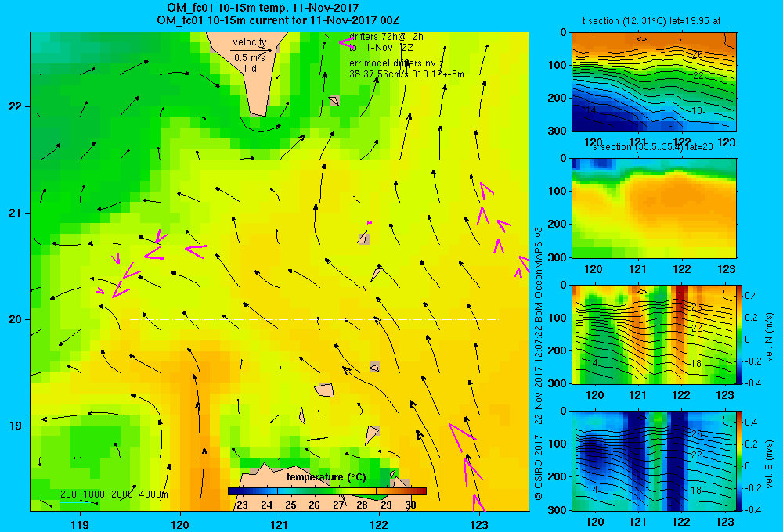This screenshot has width=783, height=532.
Task: Click the velocity scale arrow in the legend
Action: click(x=251, y=50)
